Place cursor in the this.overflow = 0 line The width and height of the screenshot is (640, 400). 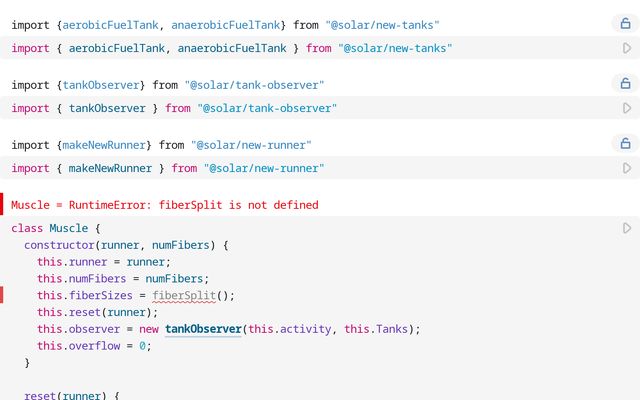[94, 346]
